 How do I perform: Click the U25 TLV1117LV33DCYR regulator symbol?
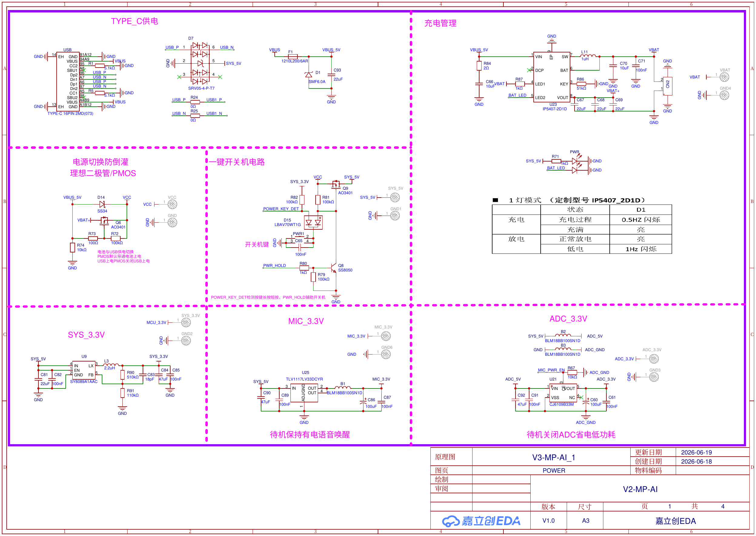coord(304,393)
